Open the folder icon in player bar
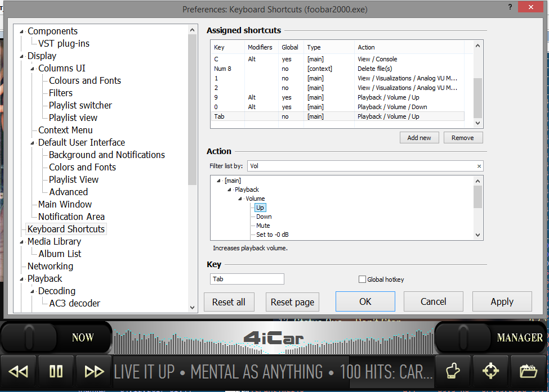Screen dimensions: 549x392 (x=528, y=371)
